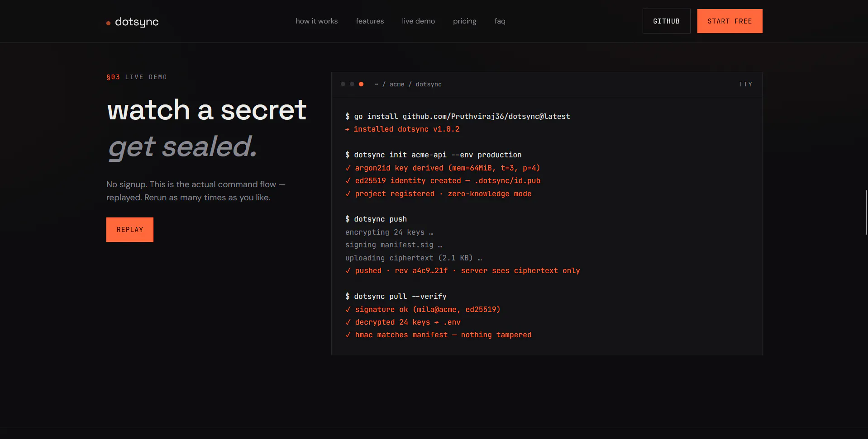868x439 pixels.
Task: Click the 'watch a secret' heading
Action: [207, 110]
